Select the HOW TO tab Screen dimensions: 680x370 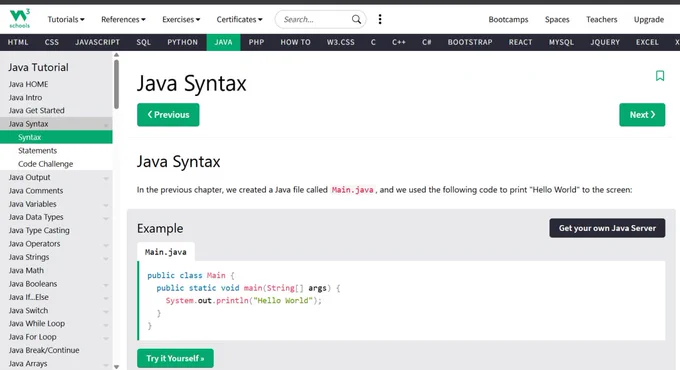tap(295, 42)
